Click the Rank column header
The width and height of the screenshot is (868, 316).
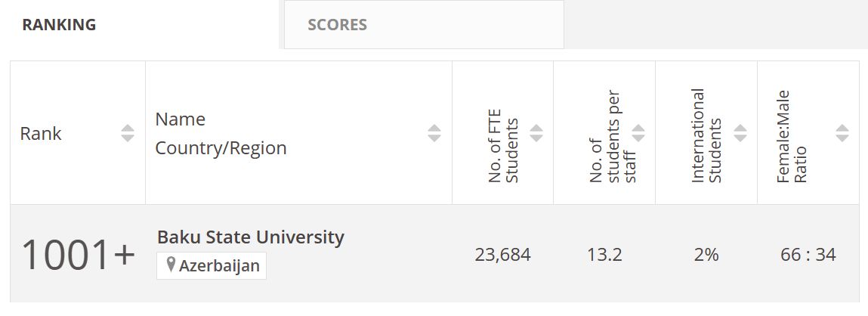coord(41,134)
